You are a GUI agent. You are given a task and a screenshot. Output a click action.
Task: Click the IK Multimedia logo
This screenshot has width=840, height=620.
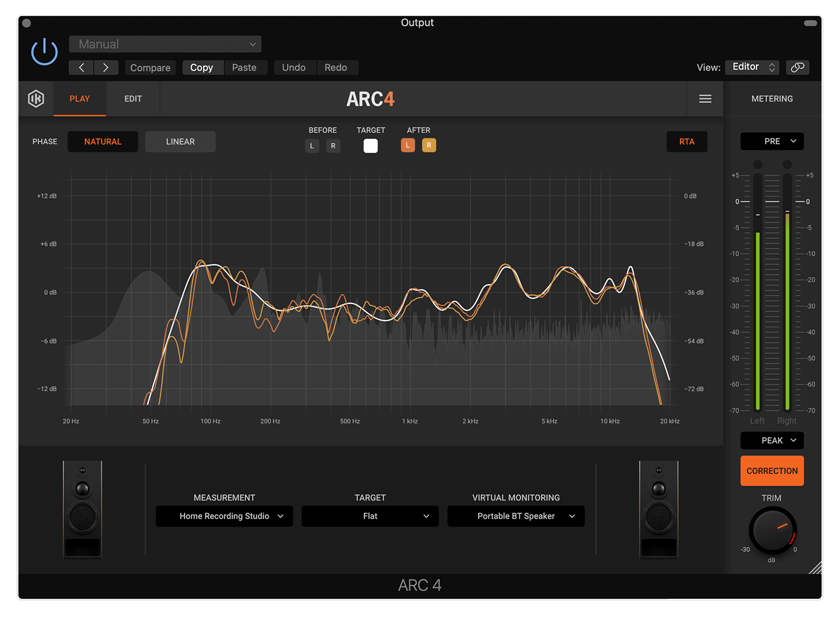(x=36, y=98)
